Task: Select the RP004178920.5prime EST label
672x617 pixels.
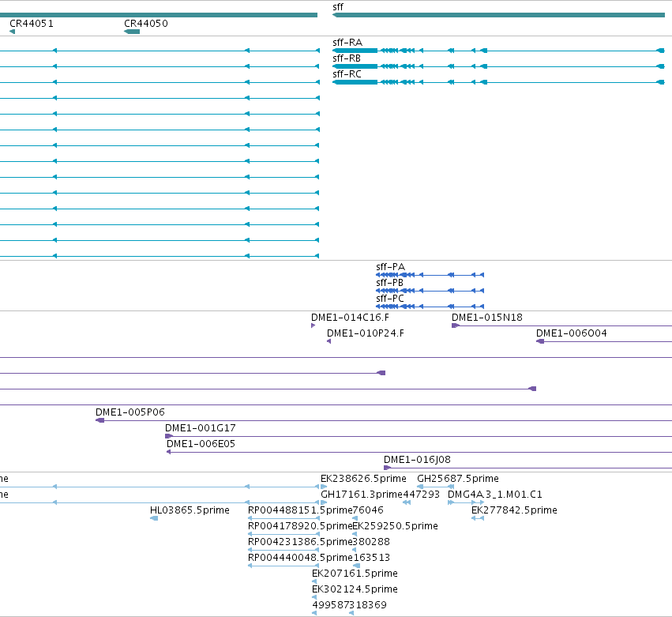Action: click(x=300, y=526)
